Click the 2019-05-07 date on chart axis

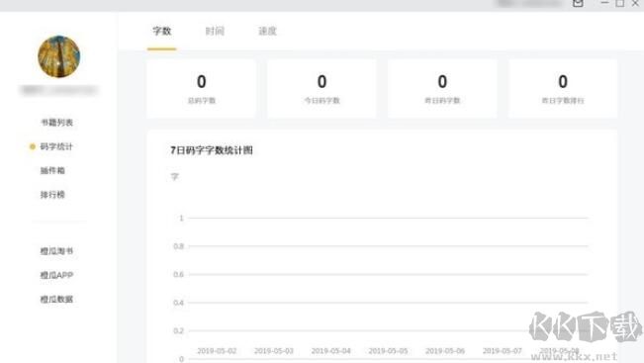pyautogui.click(x=503, y=351)
